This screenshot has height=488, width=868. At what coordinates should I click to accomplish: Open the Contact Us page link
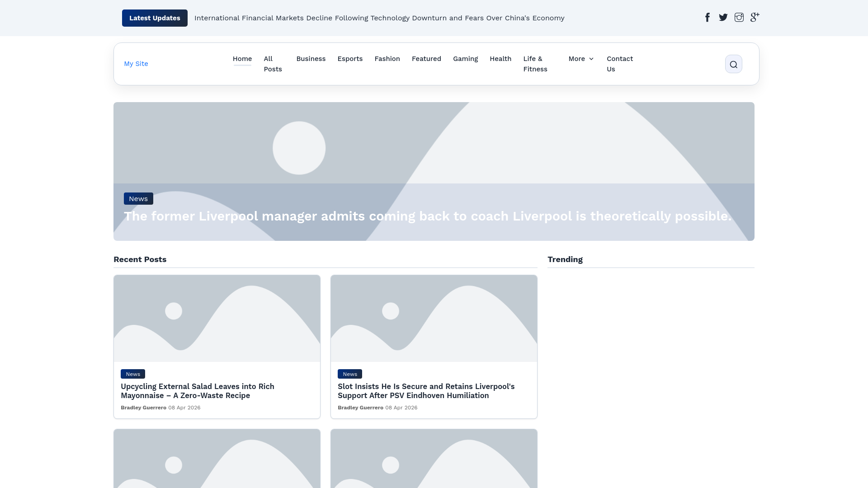pos(619,64)
